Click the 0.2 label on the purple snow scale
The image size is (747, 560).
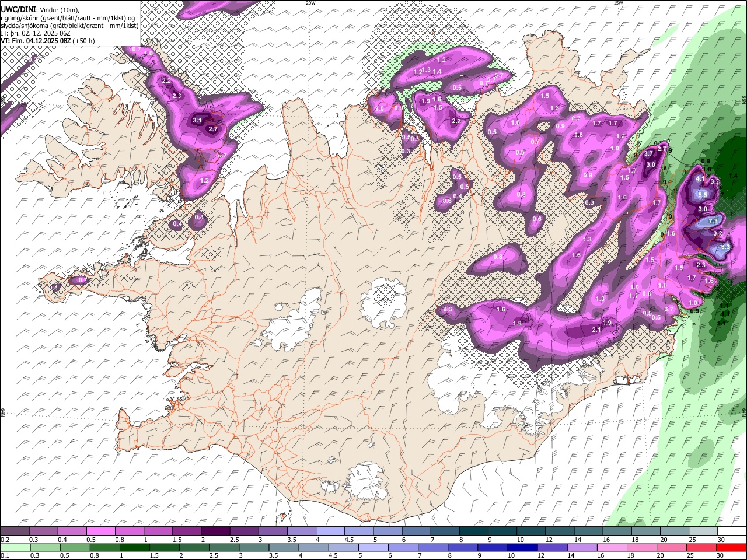point(5,540)
